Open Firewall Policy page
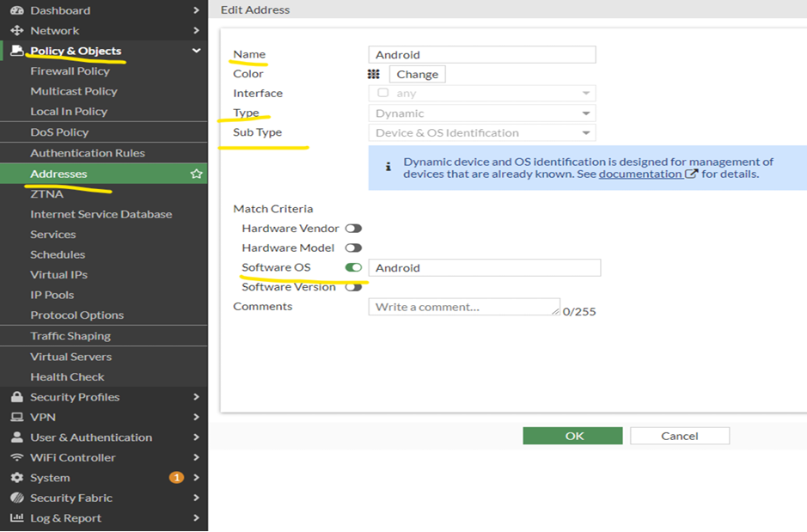This screenshot has height=532, width=807. pyautogui.click(x=70, y=71)
